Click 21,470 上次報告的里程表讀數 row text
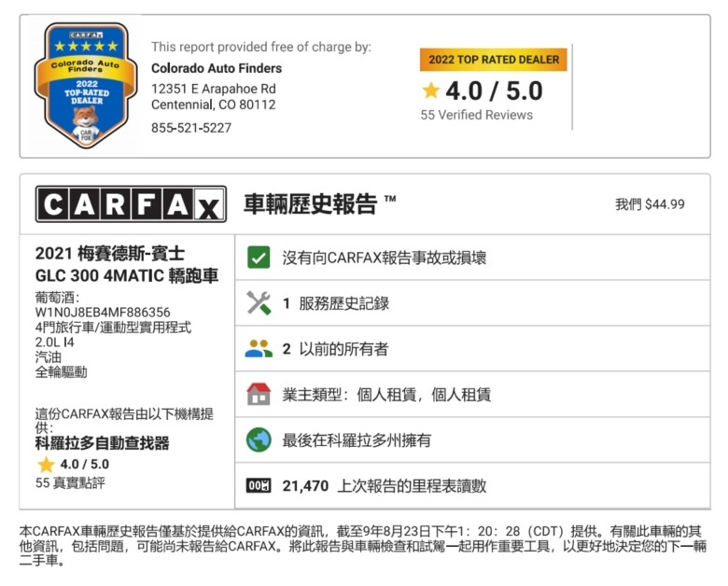The width and height of the screenshot is (728, 586). click(x=385, y=486)
